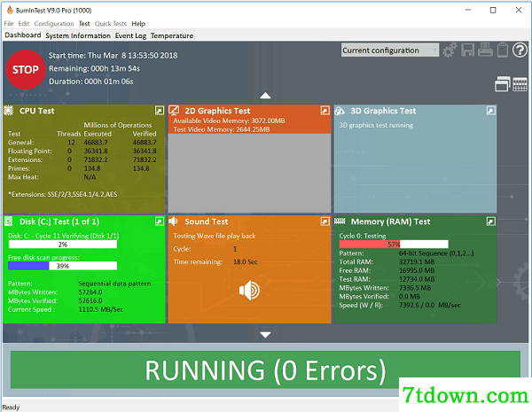The height and width of the screenshot is (412, 532).
Task: Click Test Video Memory 2644.25MB text
Action: coord(222,129)
